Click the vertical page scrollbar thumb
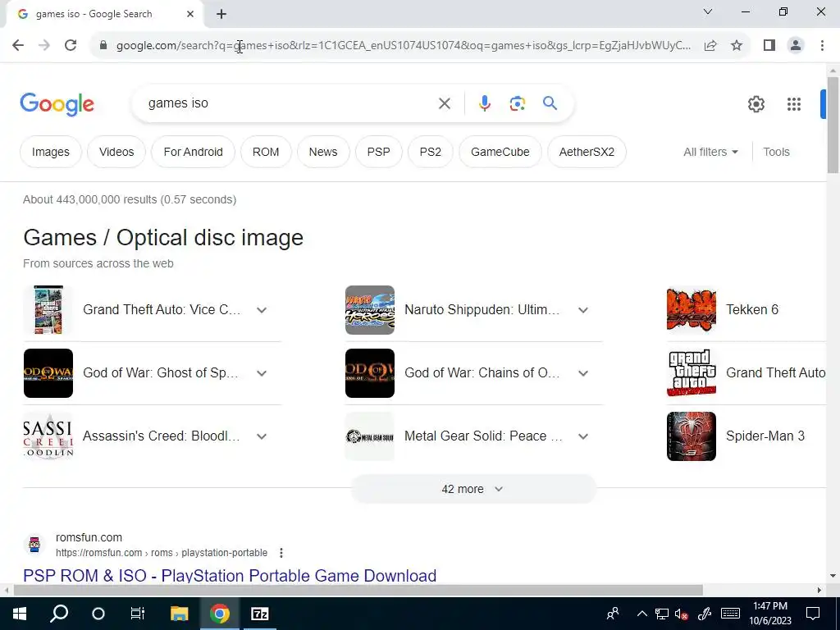Viewport: 840px width, 630px height. (833, 125)
